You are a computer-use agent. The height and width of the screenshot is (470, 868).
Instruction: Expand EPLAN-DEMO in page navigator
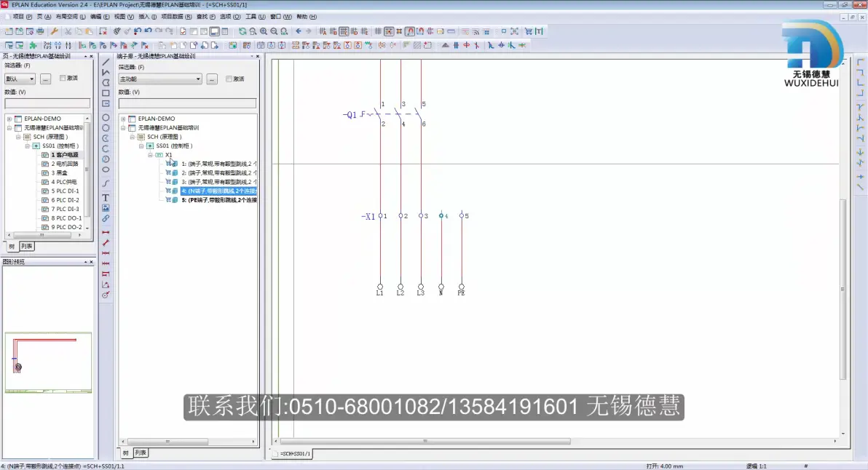point(9,119)
